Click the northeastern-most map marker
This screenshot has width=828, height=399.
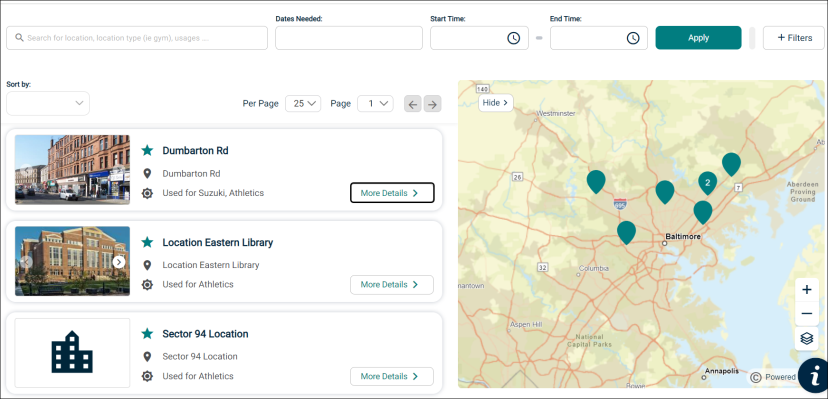(x=731, y=164)
